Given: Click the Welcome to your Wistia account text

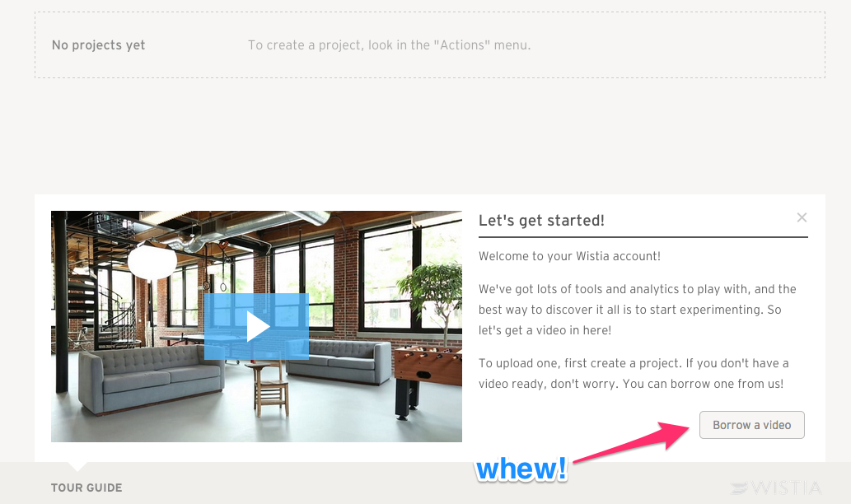Looking at the screenshot, I should click(569, 256).
